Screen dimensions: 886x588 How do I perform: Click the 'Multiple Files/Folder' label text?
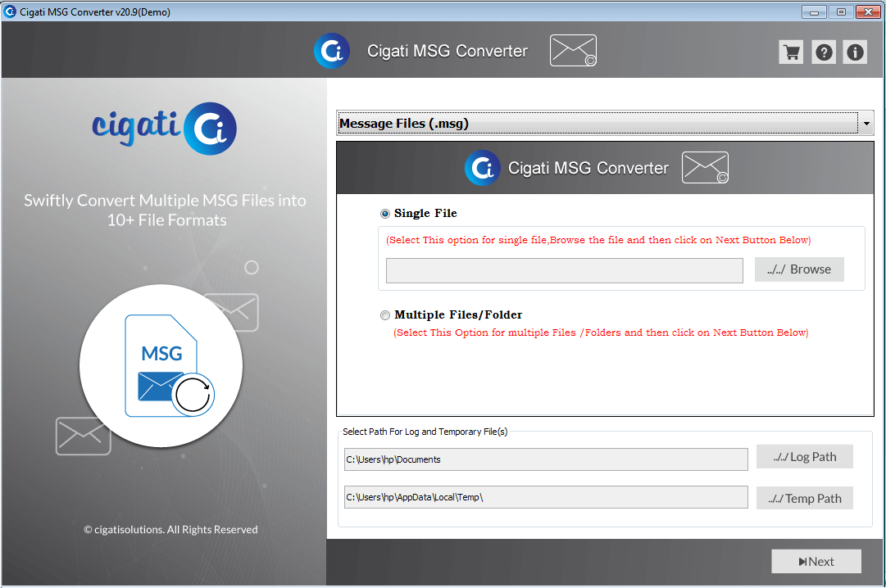click(x=458, y=314)
